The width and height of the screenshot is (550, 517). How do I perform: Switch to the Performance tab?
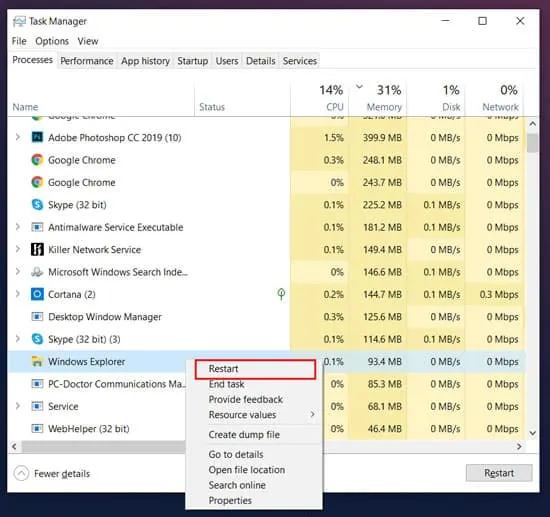tap(87, 61)
